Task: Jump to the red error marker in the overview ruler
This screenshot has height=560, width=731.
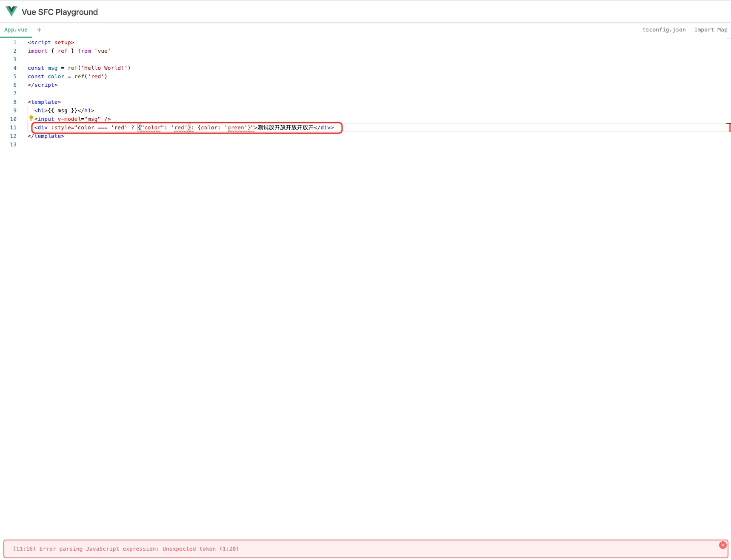Action: coord(729,127)
